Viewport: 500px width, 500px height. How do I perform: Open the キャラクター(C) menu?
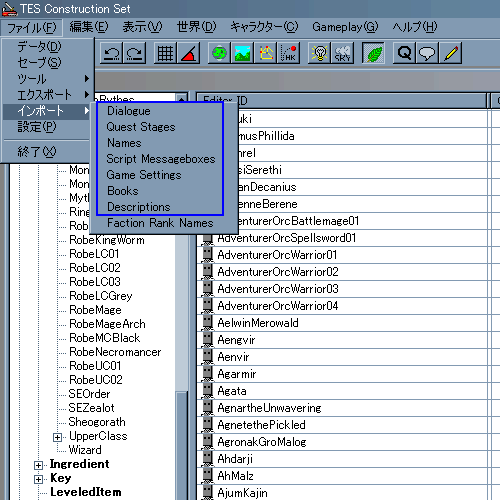click(264, 27)
